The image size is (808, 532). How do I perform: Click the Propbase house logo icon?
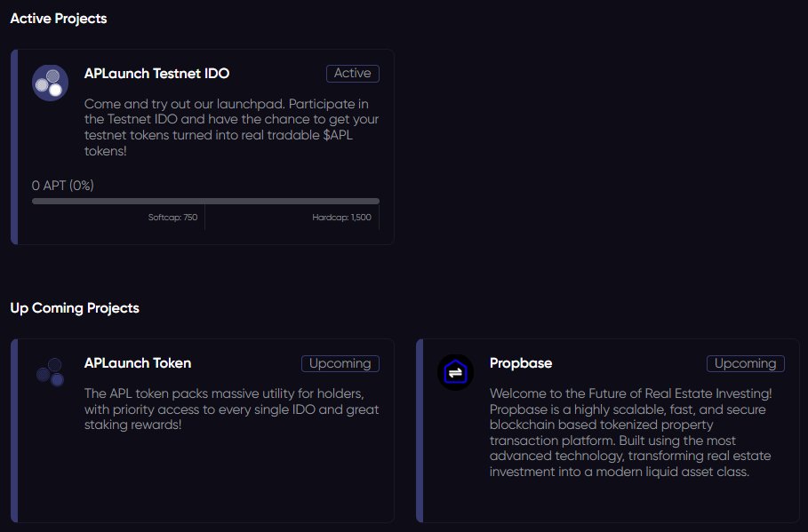click(x=455, y=372)
